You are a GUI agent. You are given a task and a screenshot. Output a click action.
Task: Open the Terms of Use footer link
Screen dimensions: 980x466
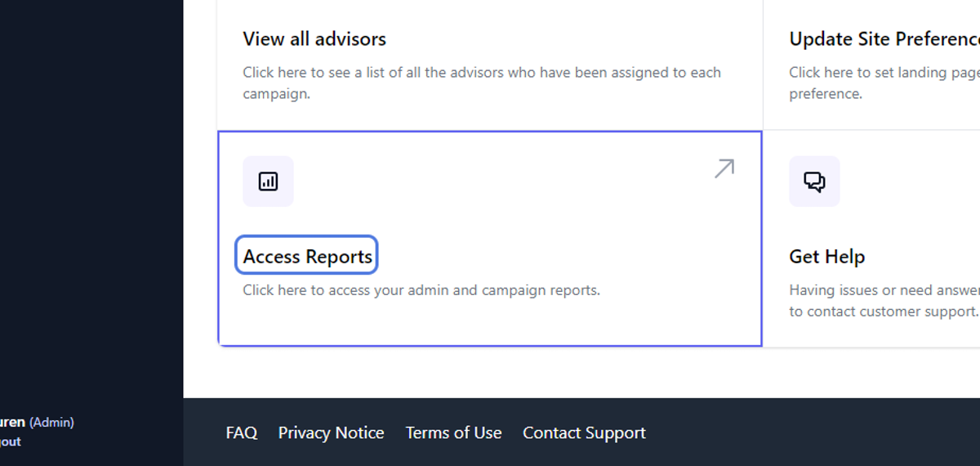tap(453, 432)
